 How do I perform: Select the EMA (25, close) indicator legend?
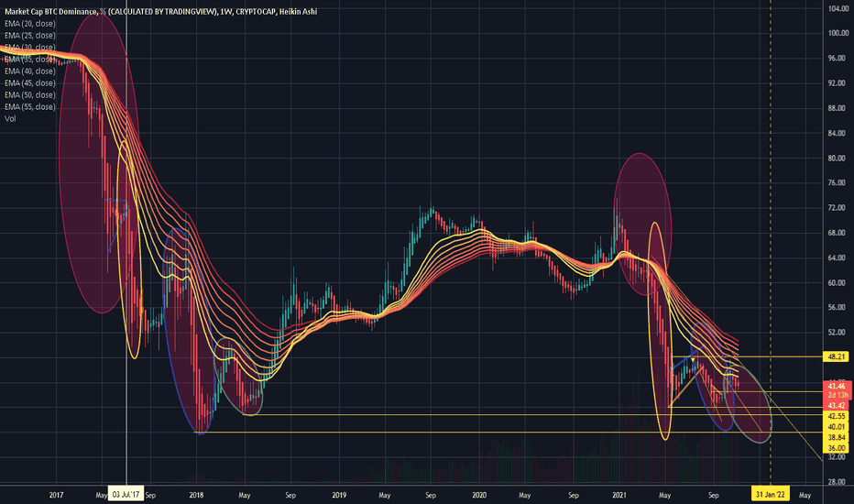pos(30,36)
